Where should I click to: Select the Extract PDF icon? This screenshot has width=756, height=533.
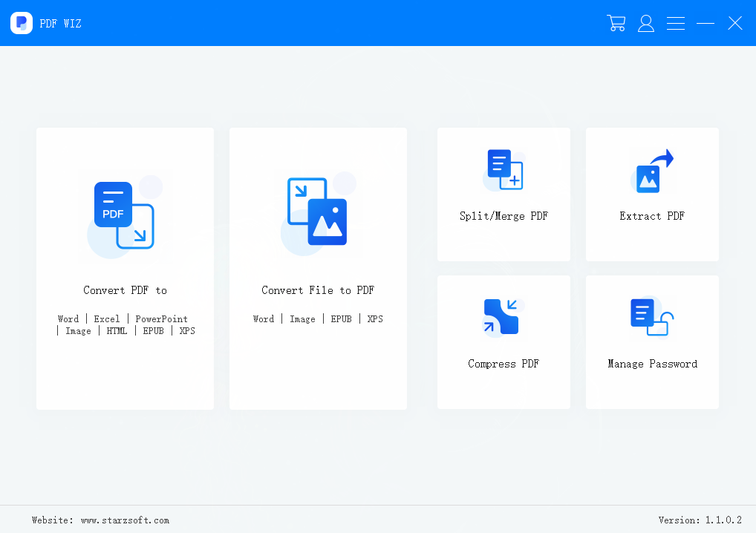pos(652,171)
